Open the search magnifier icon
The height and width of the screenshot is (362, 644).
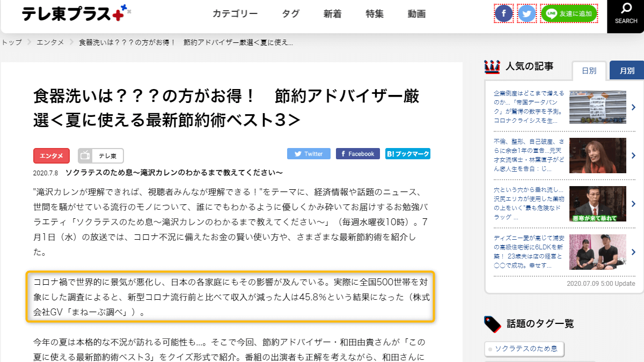point(626,13)
